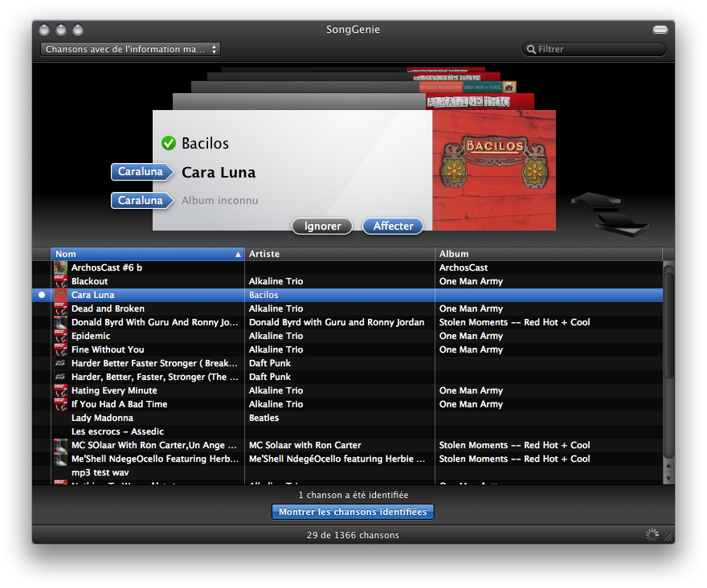Viewport: 707px width, 588px height.
Task: Select Harder, Better, Faster, Stronger (The ... row
Action: pyautogui.click(x=347, y=377)
